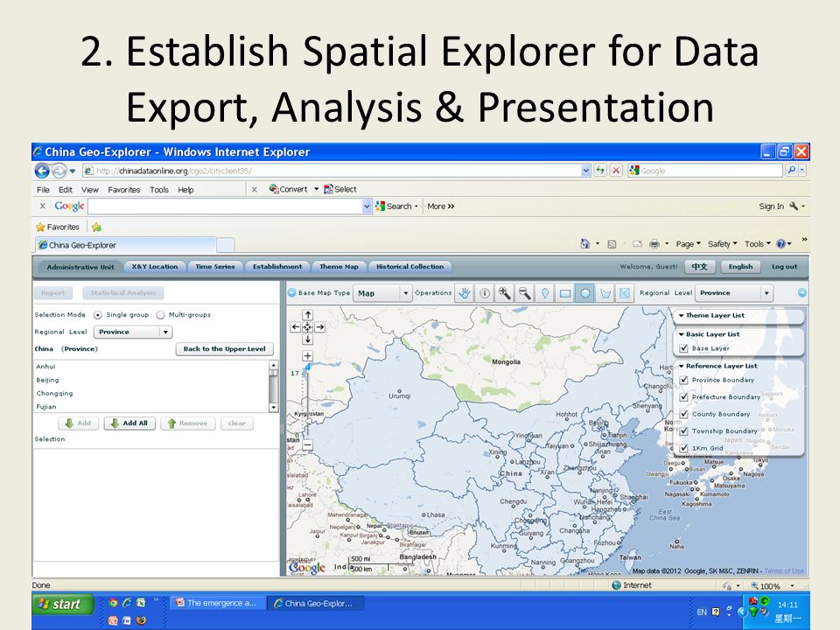Screen dimensions: 840x630
Task: Open the Page menu dropdown
Action: pos(688,244)
